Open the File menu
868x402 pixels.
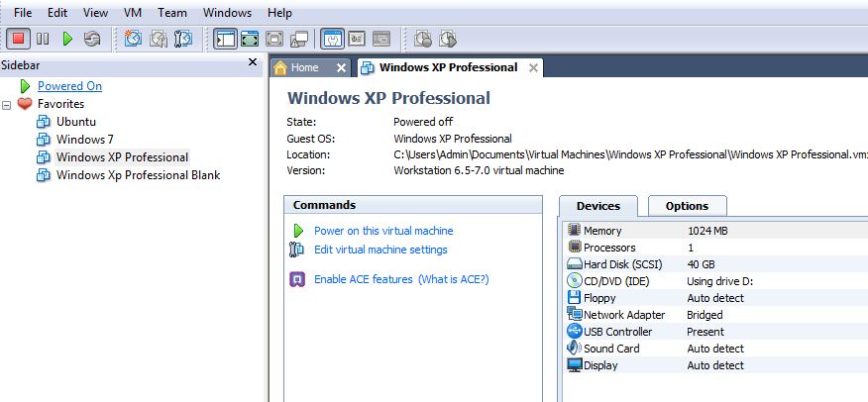point(23,13)
